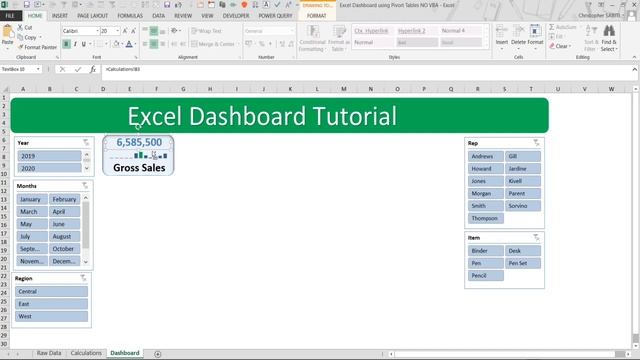This screenshot has height=360, width=640.
Task: Clear filter icon on Item slicer
Action: 536,237
